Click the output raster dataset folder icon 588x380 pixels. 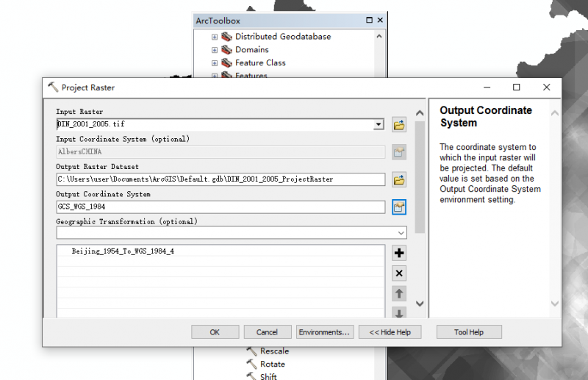[x=399, y=180]
